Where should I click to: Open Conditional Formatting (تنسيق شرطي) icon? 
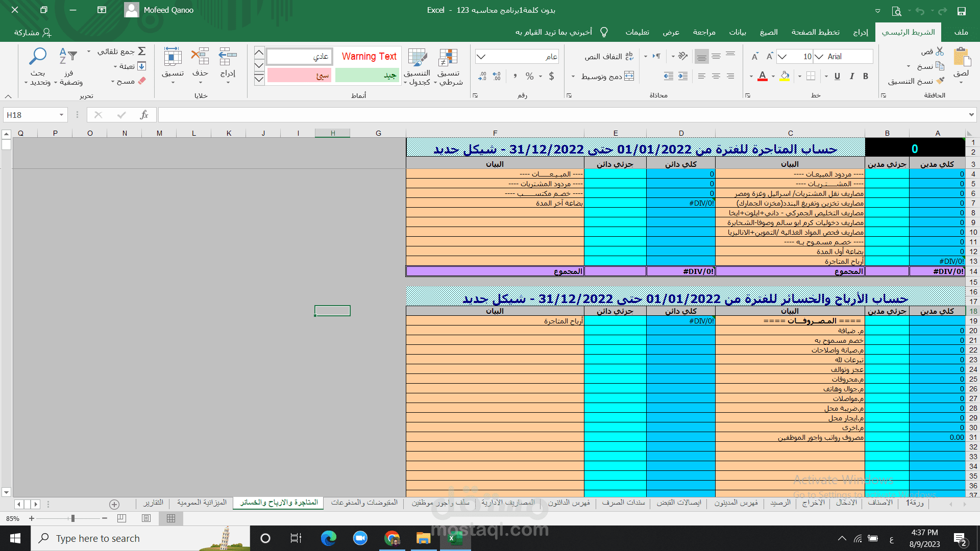(448, 58)
